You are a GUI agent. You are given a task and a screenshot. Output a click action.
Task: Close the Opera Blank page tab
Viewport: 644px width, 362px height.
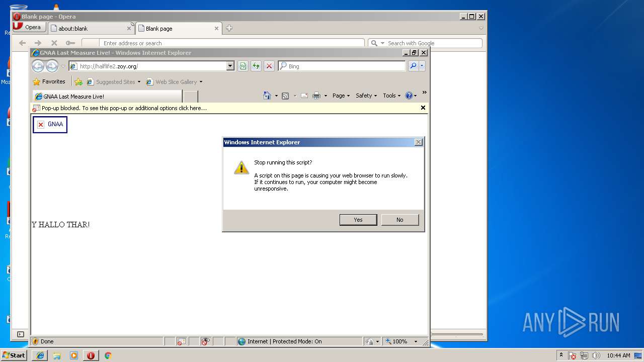pos(217,29)
